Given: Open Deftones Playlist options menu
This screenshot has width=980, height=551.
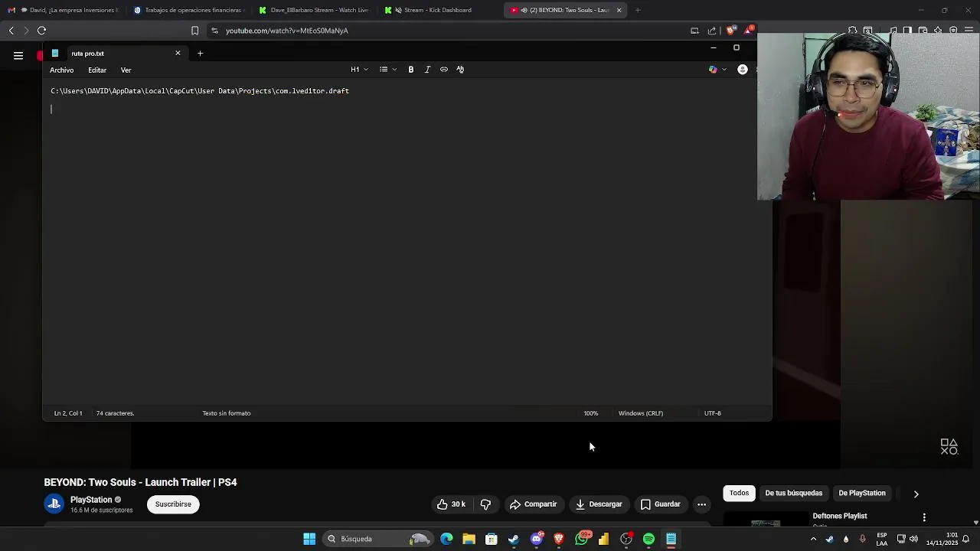Looking at the screenshot, I should click(924, 517).
